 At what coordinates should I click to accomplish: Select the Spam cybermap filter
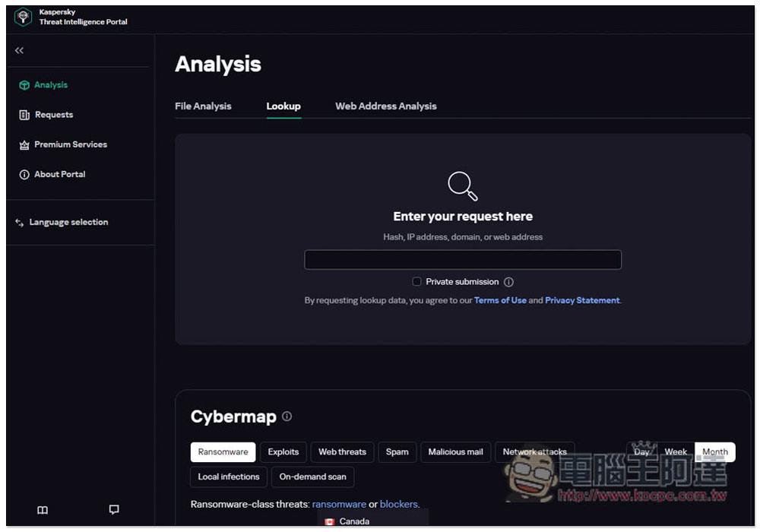coord(397,452)
